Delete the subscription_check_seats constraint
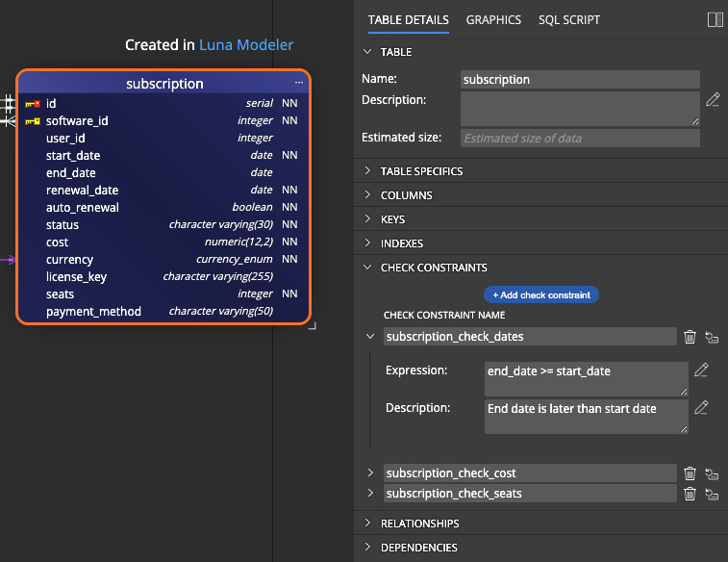 click(690, 494)
